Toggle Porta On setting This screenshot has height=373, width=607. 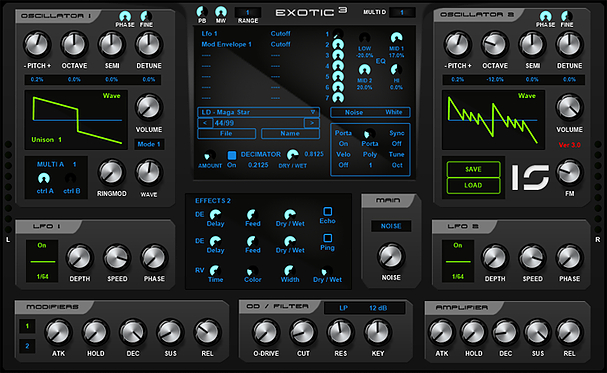[x=343, y=144]
